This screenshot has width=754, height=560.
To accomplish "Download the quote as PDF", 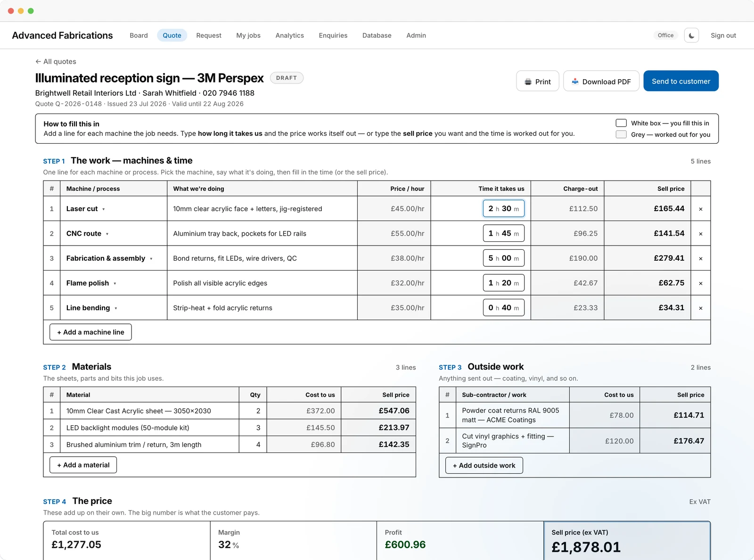I will [601, 81].
